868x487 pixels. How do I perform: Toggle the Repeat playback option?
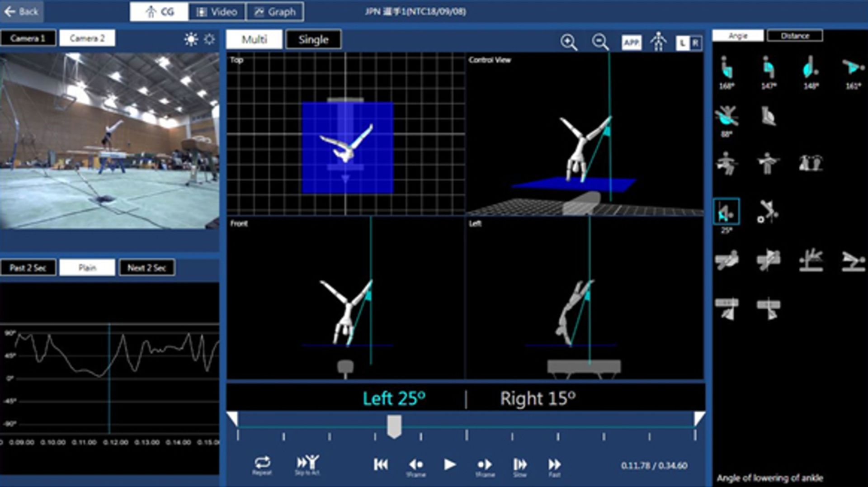(x=262, y=464)
